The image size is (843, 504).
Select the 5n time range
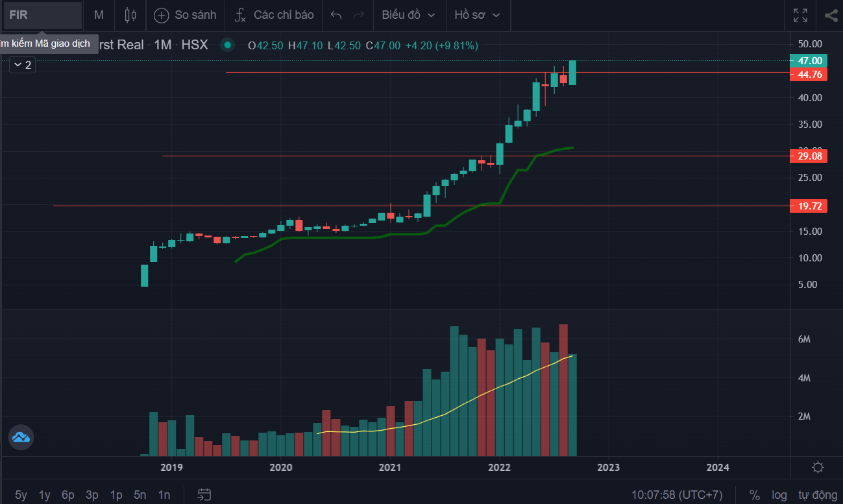[x=140, y=495]
